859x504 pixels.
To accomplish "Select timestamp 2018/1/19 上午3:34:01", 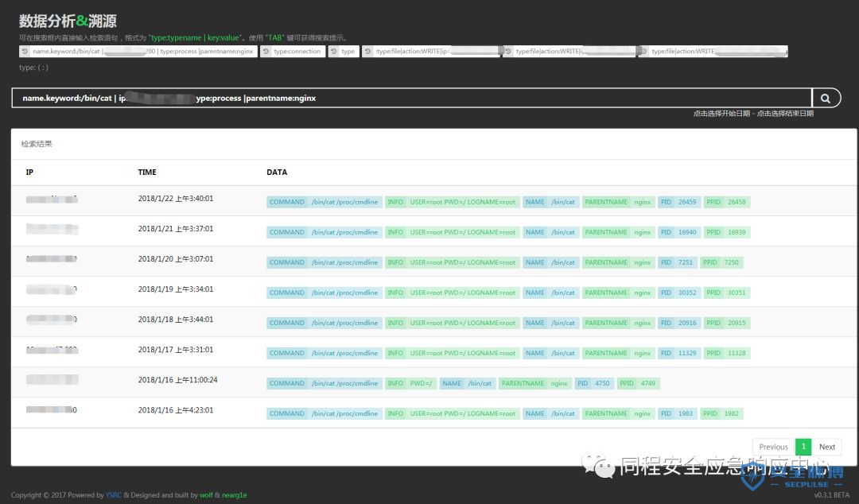I will tap(176, 289).
